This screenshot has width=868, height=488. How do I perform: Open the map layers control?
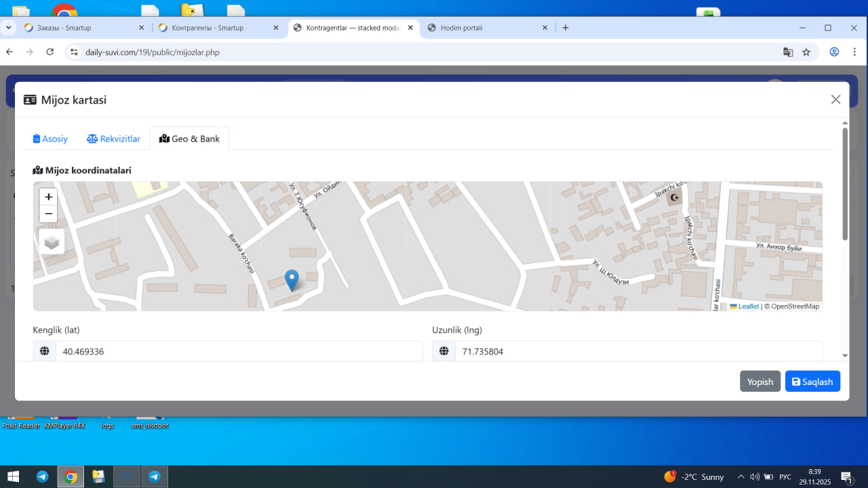click(52, 242)
